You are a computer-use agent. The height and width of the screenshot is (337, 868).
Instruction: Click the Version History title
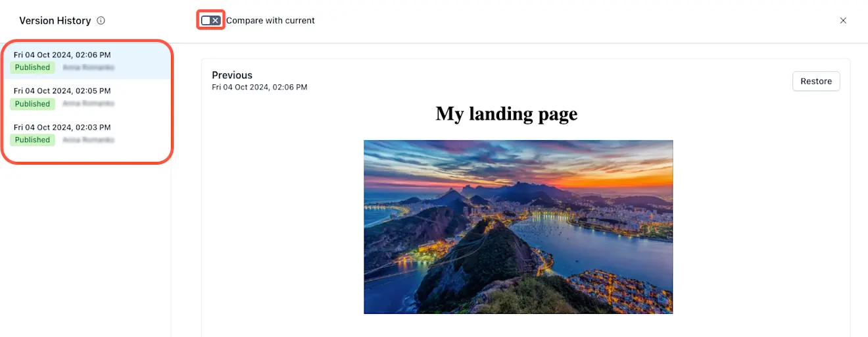tap(55, 20)
